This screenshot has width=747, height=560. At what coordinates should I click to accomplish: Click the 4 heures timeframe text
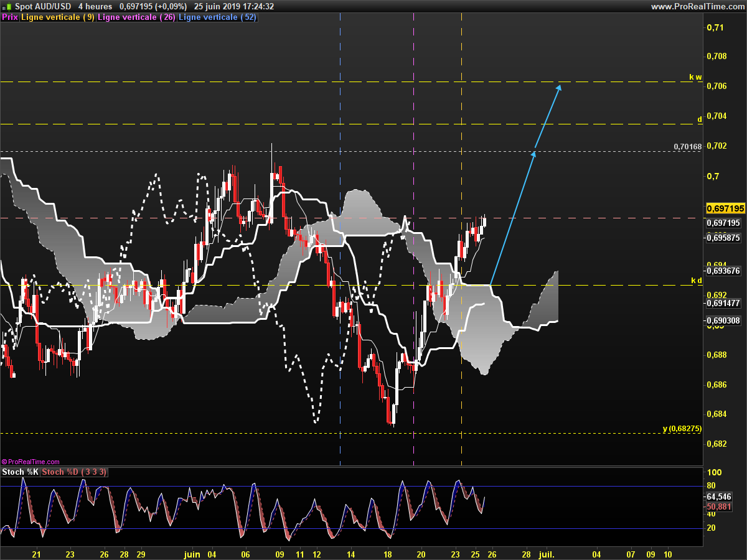pyautogui.click(x=95, y=6)
